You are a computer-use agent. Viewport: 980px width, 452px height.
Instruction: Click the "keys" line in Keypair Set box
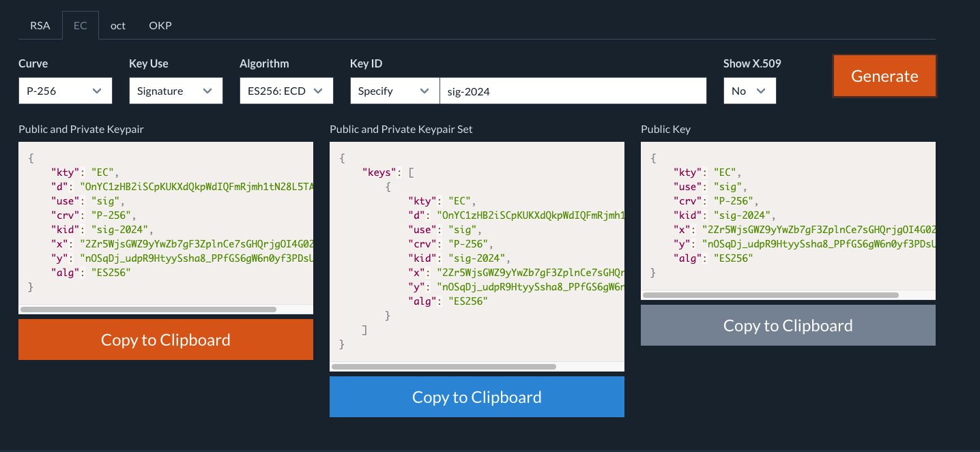(x=388, y=172)
